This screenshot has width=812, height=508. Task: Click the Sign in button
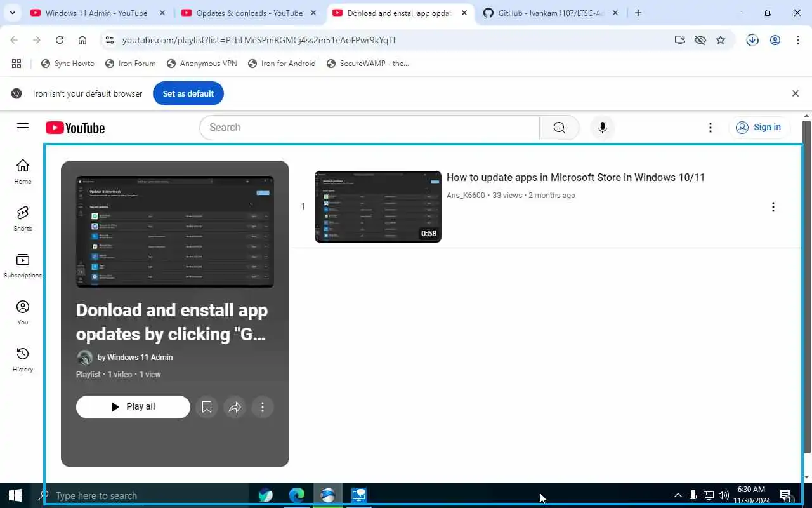(759, 128)
